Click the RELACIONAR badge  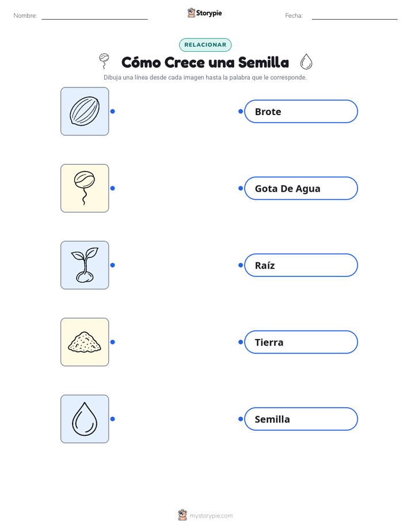205,45
